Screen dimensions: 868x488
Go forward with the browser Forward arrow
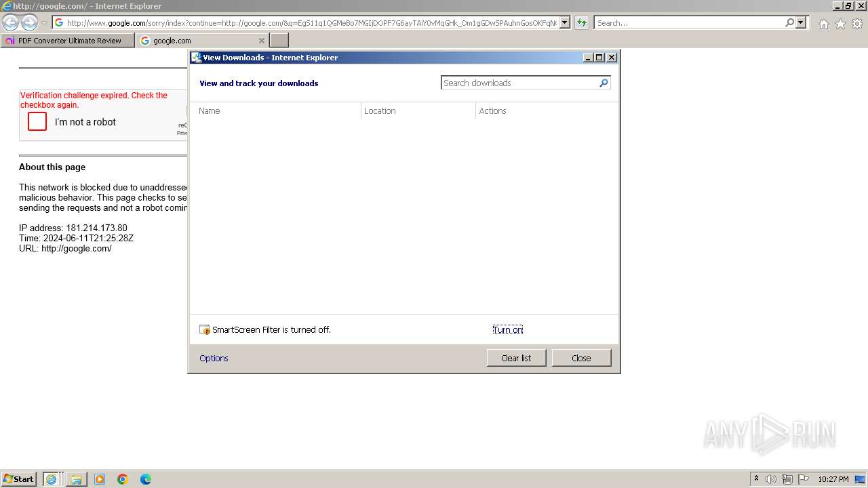point(29,23)
